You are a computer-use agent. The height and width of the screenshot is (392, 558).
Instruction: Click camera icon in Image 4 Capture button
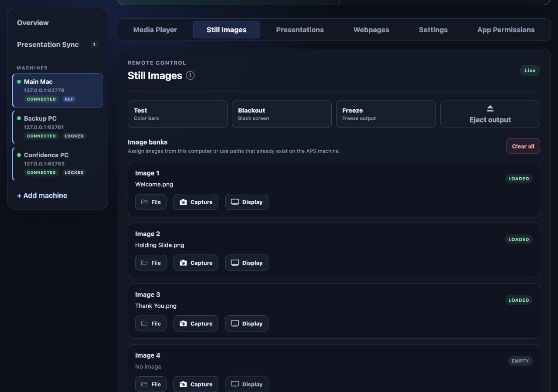click(183, 384)
